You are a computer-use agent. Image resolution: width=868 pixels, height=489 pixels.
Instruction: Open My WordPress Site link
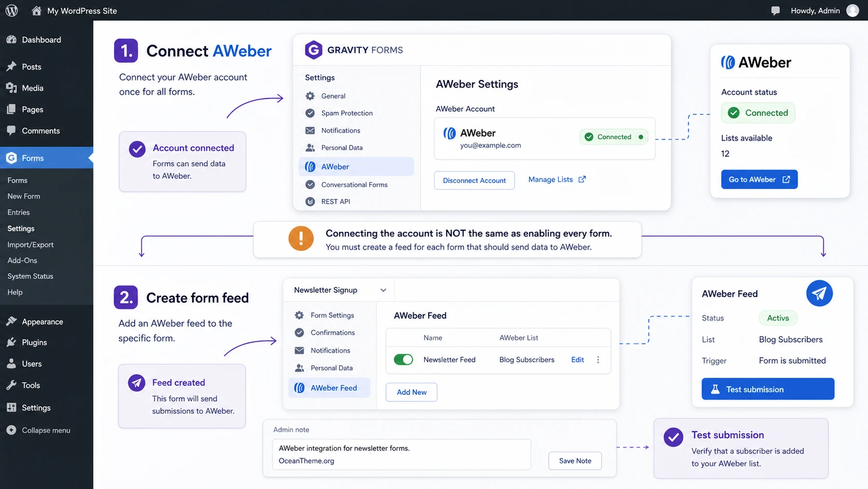[x=82, y=10]
